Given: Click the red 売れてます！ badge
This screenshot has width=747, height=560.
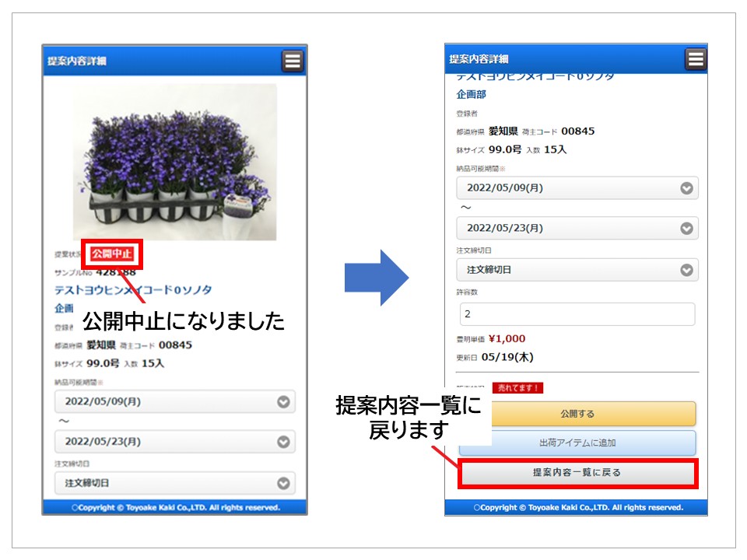Looking at the screenshot, I should 517,387.
